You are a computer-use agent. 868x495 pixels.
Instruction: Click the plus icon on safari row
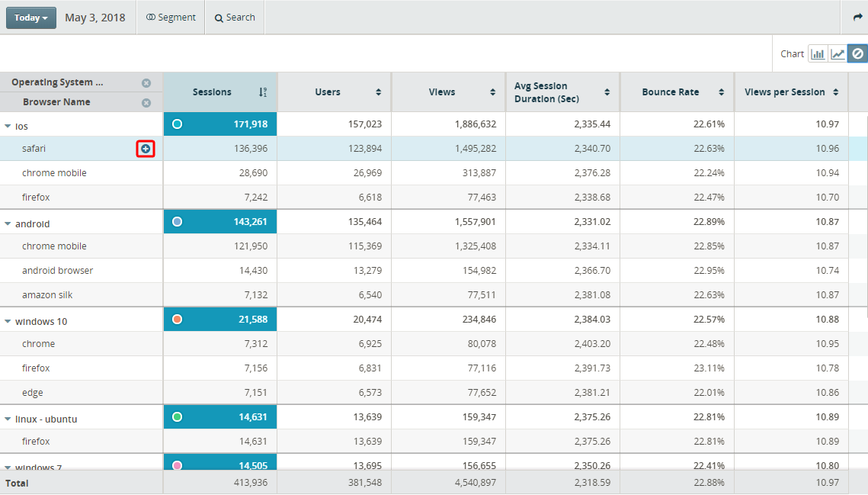point(146,149)
